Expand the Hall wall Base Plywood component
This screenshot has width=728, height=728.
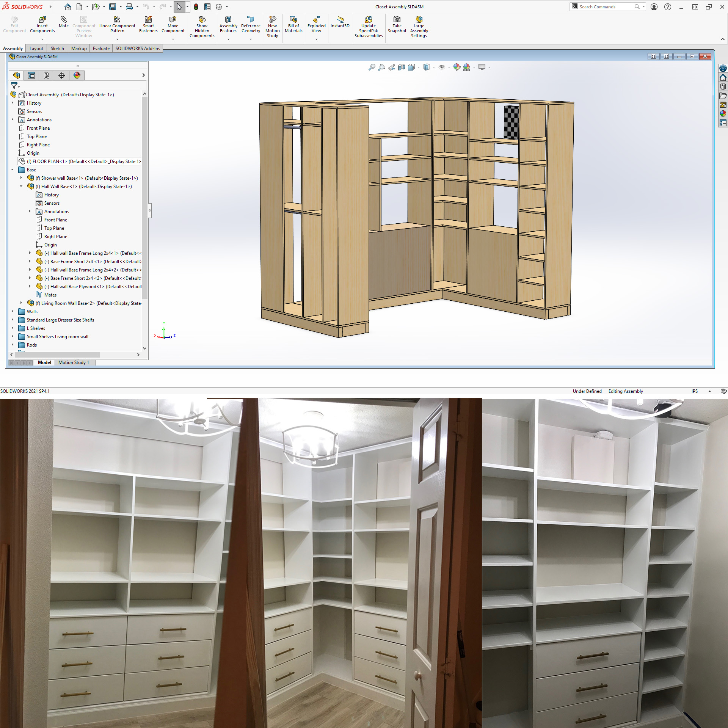[x=30, y=286]
